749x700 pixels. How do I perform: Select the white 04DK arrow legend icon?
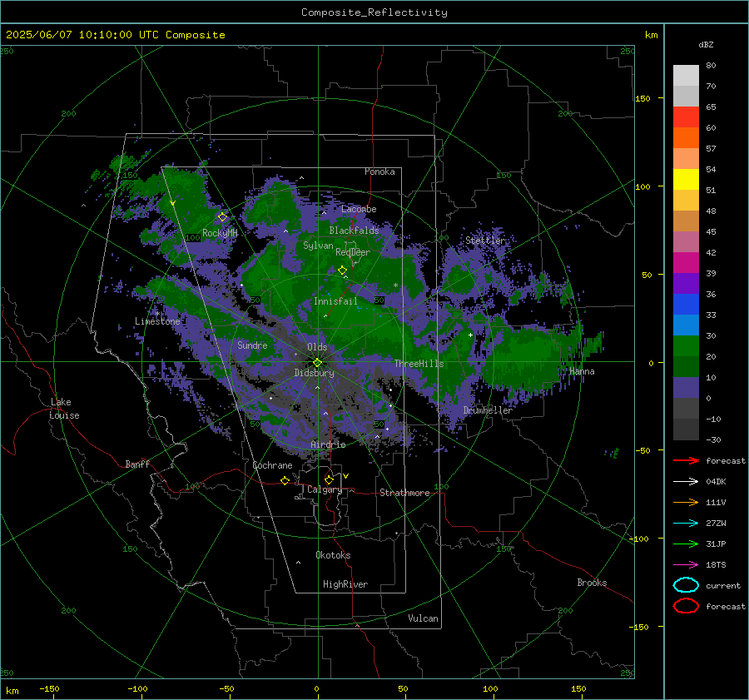(686, 481)
